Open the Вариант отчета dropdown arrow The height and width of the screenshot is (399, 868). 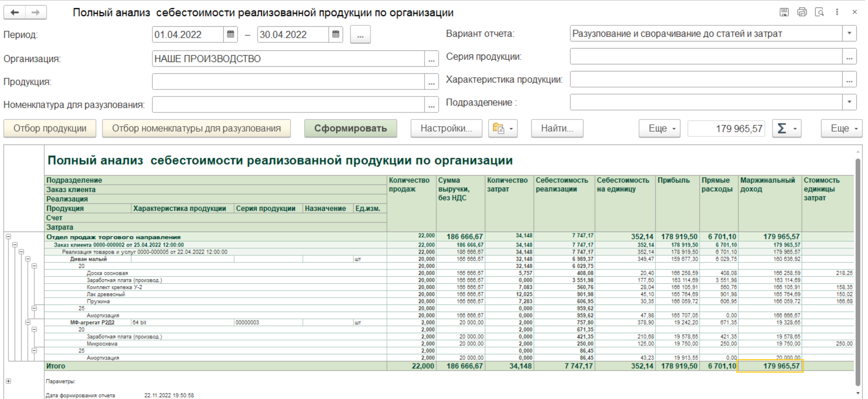[849, 33]
